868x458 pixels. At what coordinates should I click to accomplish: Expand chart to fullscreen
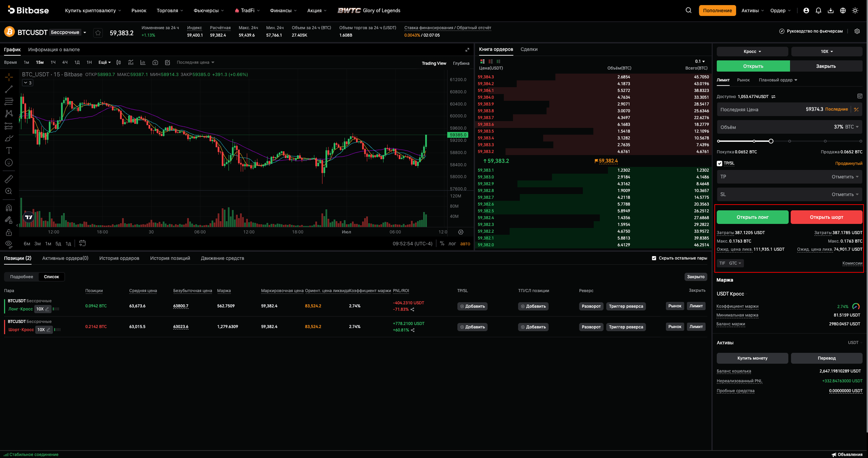[467, 50]
